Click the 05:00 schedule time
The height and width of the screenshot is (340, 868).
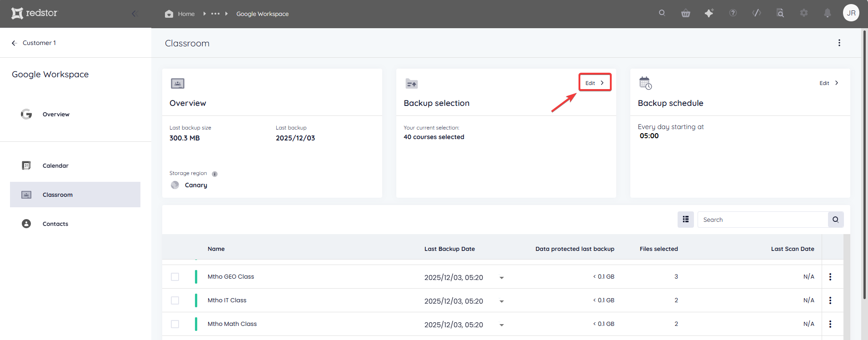649,135
